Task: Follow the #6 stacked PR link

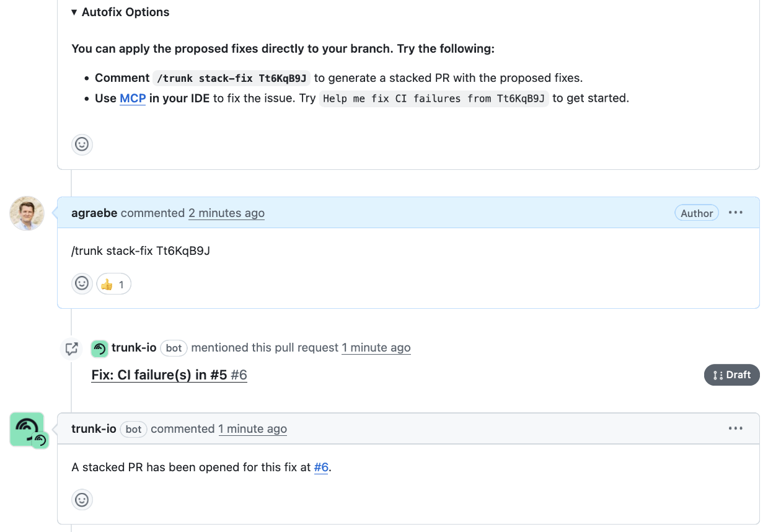Action: point(321,468)
